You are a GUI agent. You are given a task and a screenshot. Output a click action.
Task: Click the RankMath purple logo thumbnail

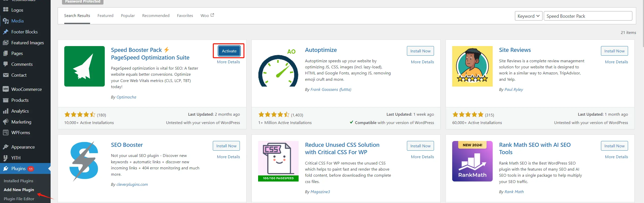[472, 161]
